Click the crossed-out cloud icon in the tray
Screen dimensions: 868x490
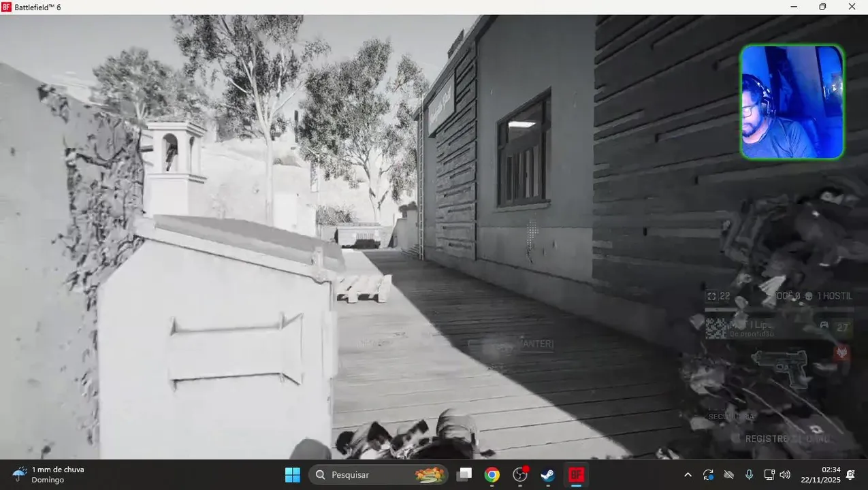pos(728,475)
